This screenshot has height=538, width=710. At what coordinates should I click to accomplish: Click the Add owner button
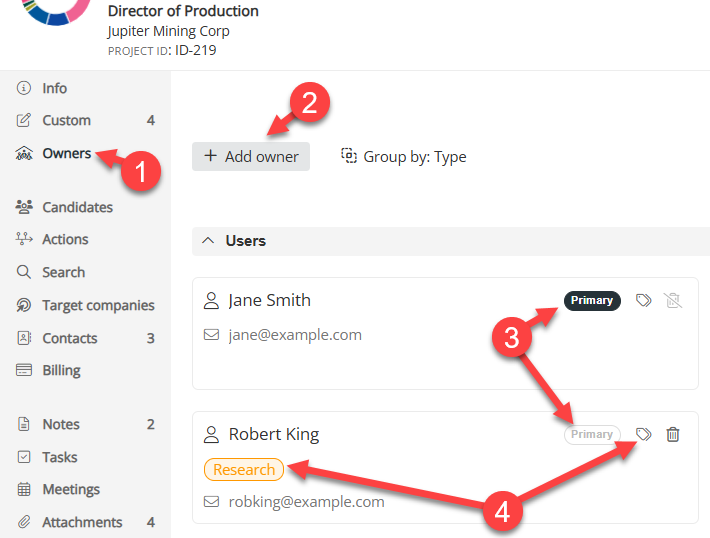(251, 156)
